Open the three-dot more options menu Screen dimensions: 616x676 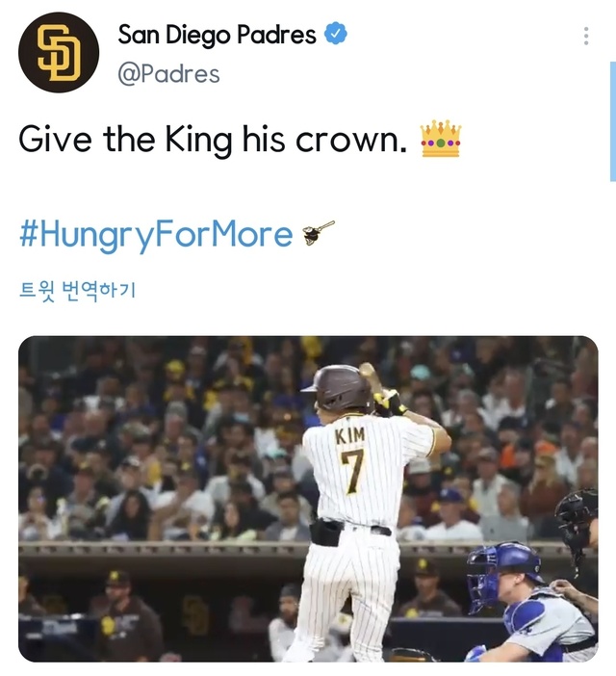pyautogui.click(x=586, y=37)
